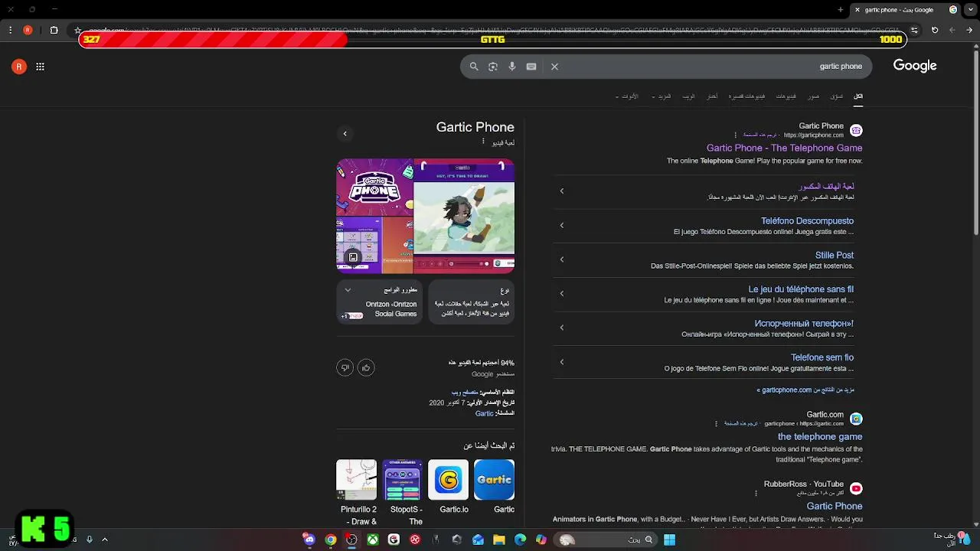This screenshot has width=980, height=551.
Task: Like the Gartic Phone game with thumbs up
Action: (x=366, y=368)
